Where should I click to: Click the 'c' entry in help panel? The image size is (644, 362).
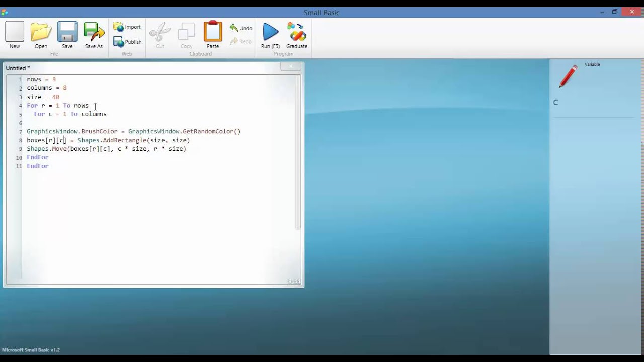[x=556, y=103]
